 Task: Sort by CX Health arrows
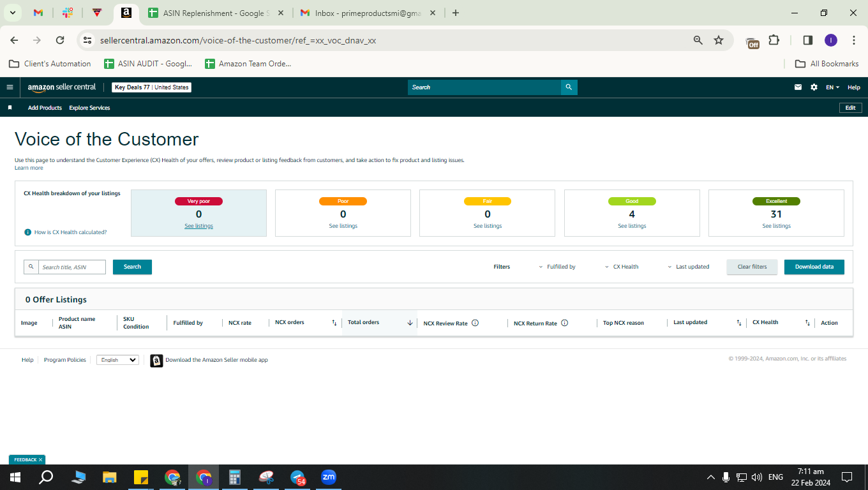point(807,323)
